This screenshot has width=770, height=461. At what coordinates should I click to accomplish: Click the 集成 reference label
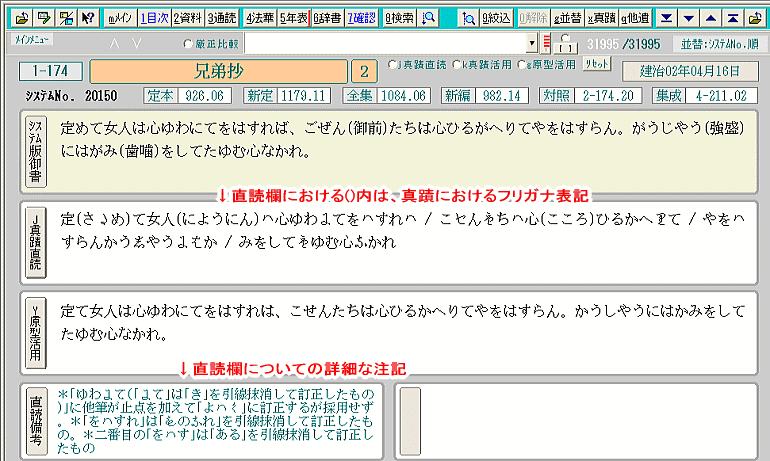(669, 95)
